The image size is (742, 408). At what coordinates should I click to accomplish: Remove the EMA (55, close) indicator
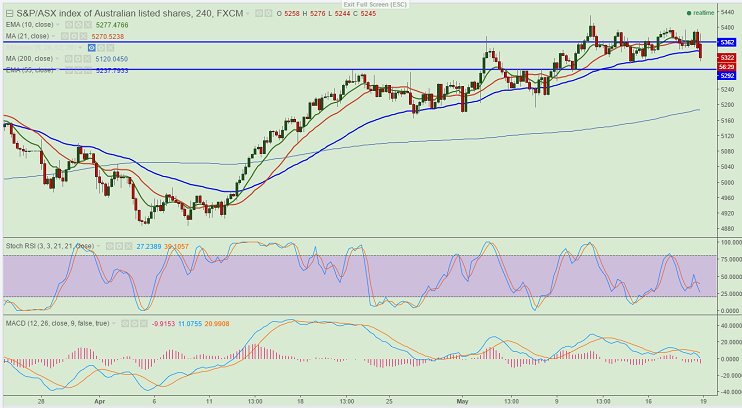(88, 70)
